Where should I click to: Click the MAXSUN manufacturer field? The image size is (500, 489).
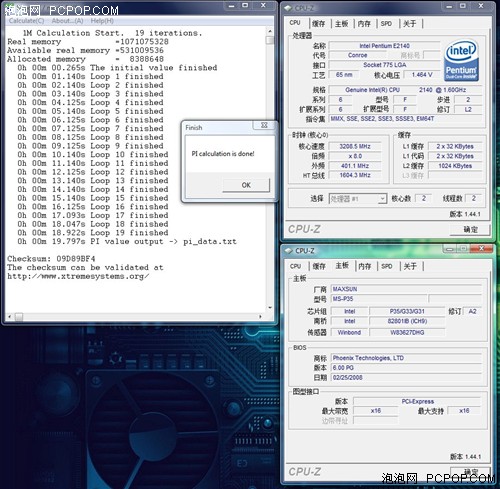point(406,289)
